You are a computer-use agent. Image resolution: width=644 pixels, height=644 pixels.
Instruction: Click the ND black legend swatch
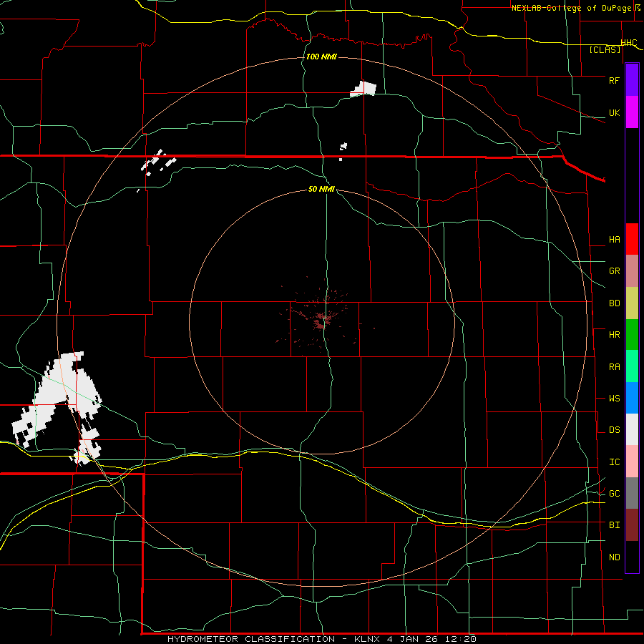(x=632, y=557)
